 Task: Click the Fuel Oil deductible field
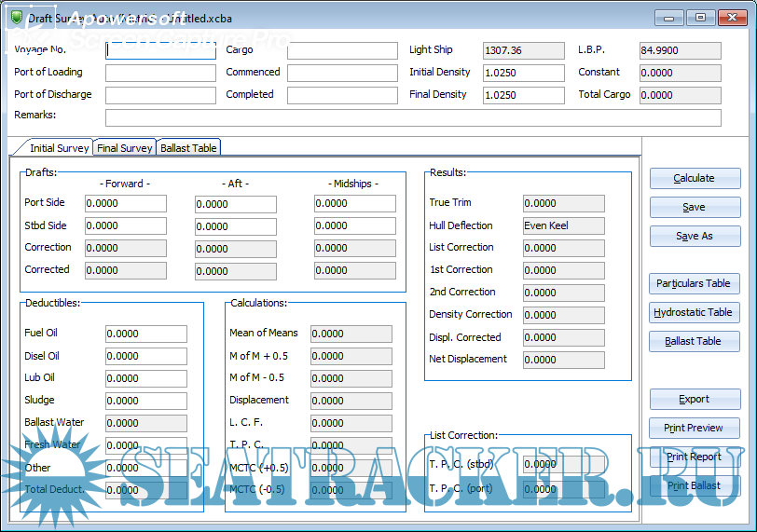[x=145, y=334]
